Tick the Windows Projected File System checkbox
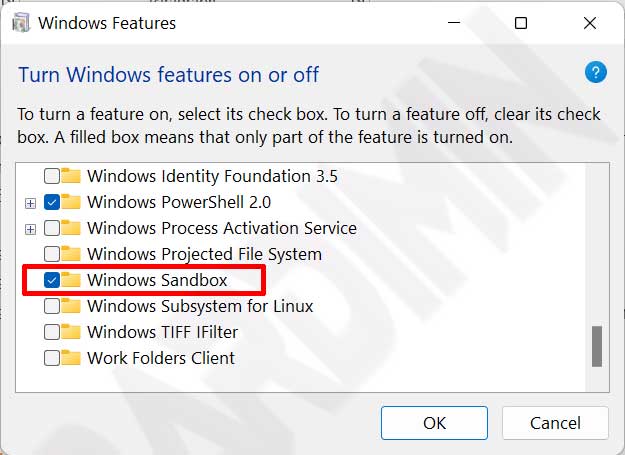625x455 pixels. (52, 254)
